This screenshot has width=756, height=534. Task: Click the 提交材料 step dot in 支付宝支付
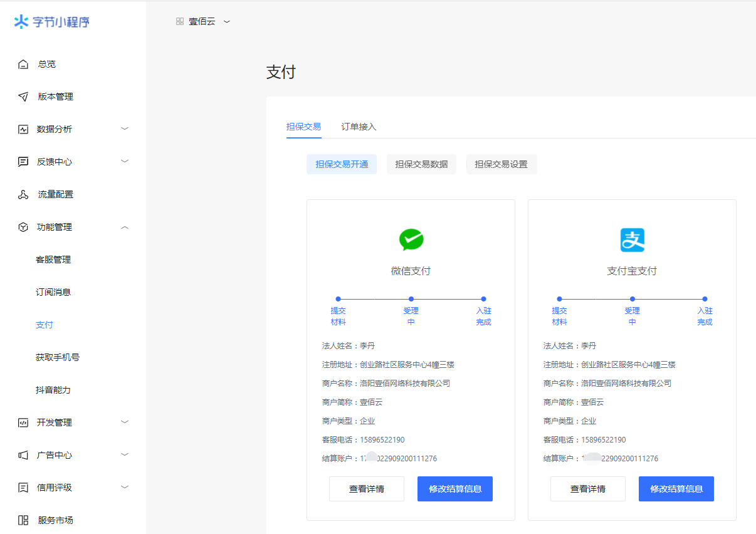(x=559, y=299)
